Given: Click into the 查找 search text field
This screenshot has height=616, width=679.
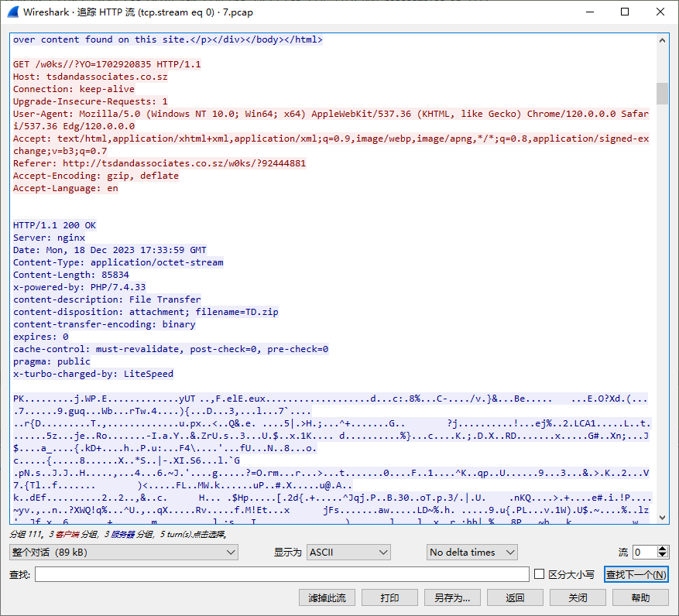Looking at the screenshot, I should pos(282,574).
